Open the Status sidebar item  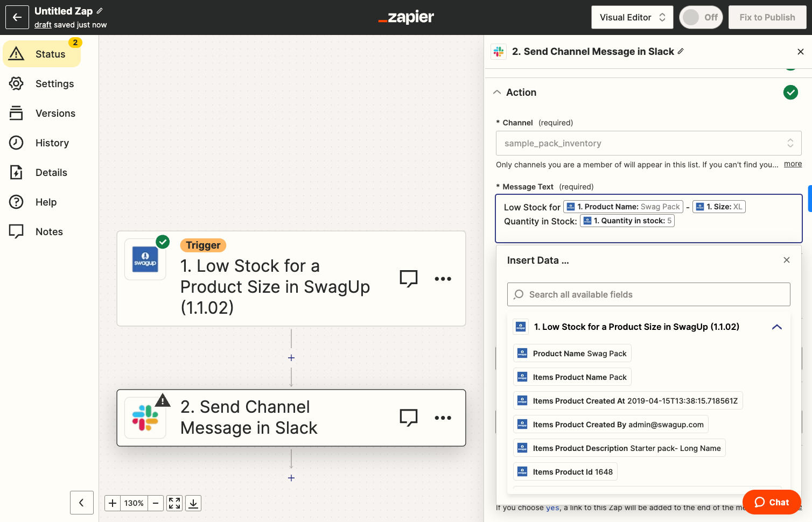tap(42, 54)
